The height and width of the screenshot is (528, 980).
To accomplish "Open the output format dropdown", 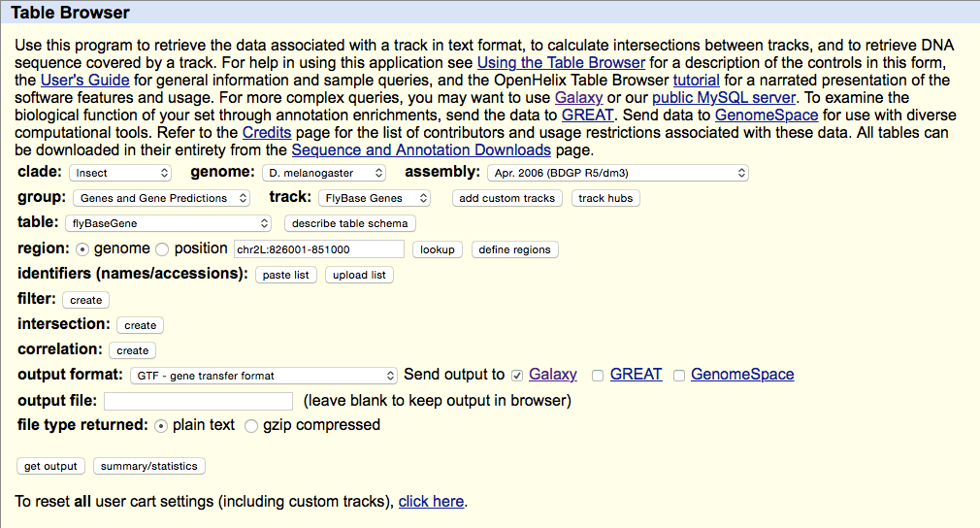I will [x=264, y=375].
